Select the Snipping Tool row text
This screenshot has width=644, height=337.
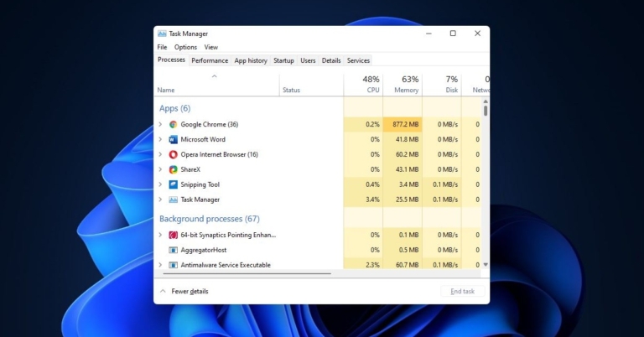[200, 184]
